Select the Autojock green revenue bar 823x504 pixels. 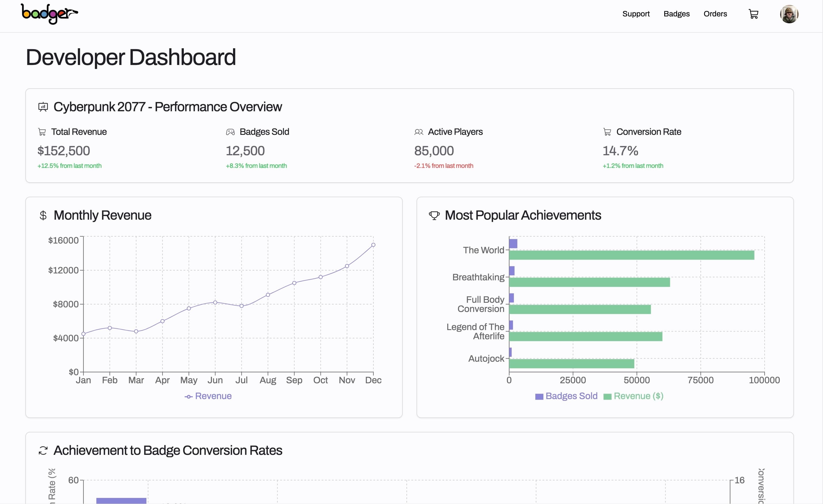tap(572, 364)
